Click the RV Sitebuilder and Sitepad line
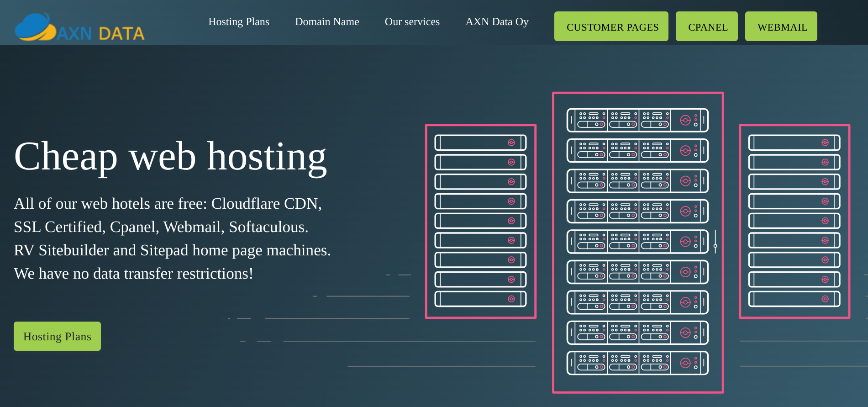This screenshot has height=407, width=868. 172,250
